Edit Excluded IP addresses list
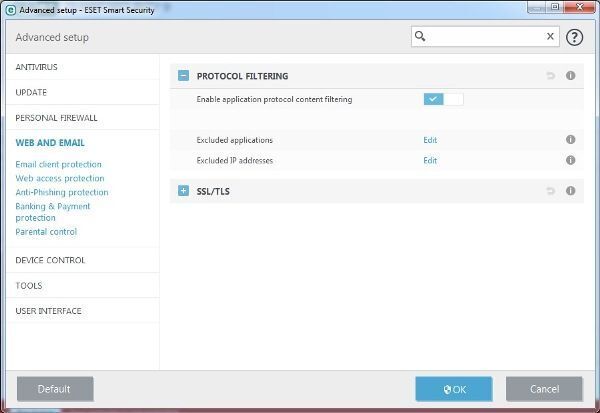Image resolution: width=600 pixels, height=413 pixels. tap(430, 160)
